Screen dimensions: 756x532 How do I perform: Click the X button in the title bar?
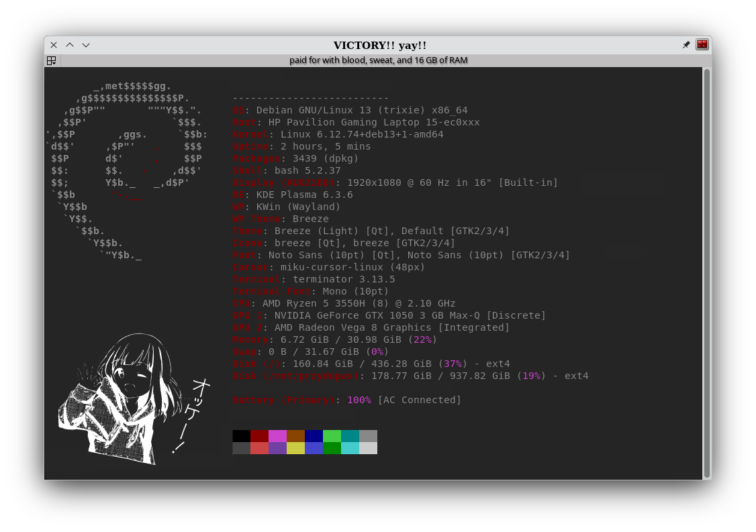[54, 45]
